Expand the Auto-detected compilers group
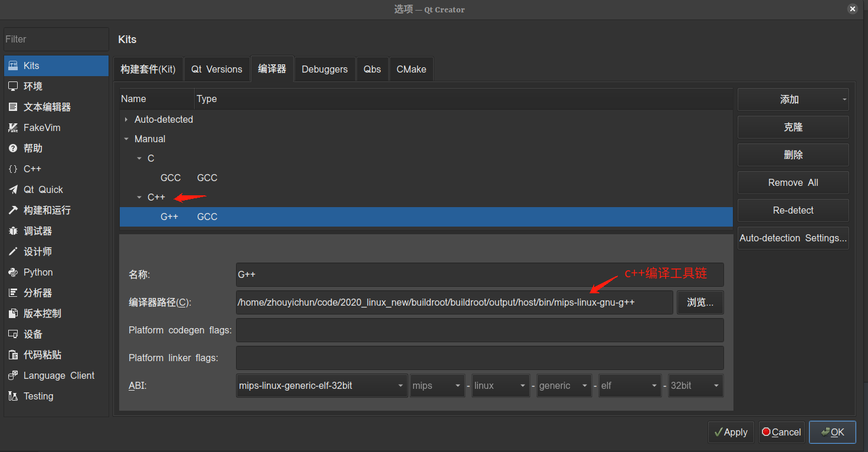Screen dimensions: 868x452 (x=126, y=119)
